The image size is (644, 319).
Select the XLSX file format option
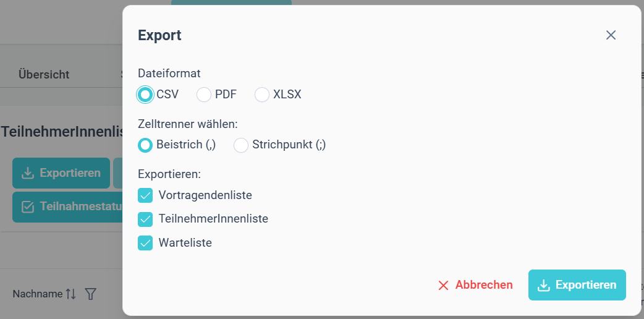(262, 95)
